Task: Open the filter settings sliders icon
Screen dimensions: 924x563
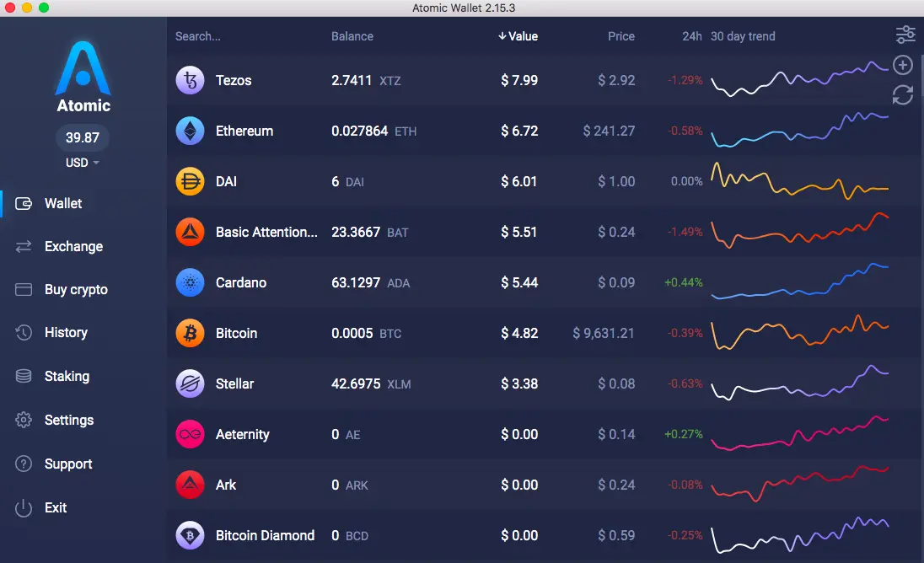Action: 905,35
